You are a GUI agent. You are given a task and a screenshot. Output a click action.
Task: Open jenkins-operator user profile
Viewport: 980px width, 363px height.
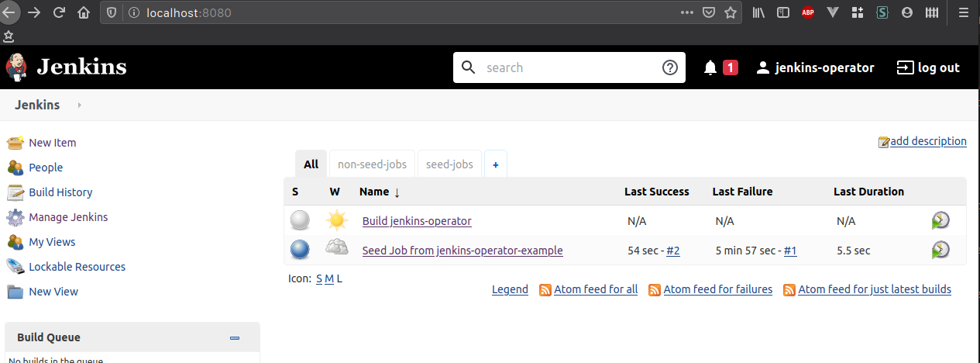pos(815,67)
